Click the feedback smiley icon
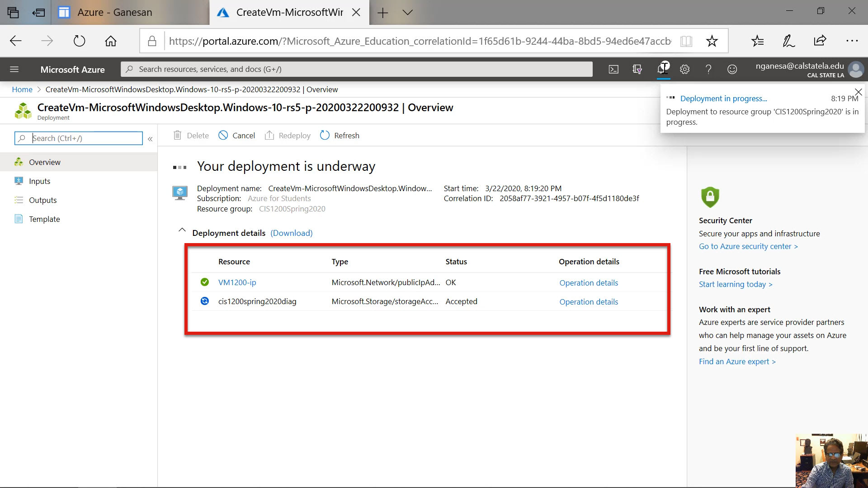 tap(732, 69)
